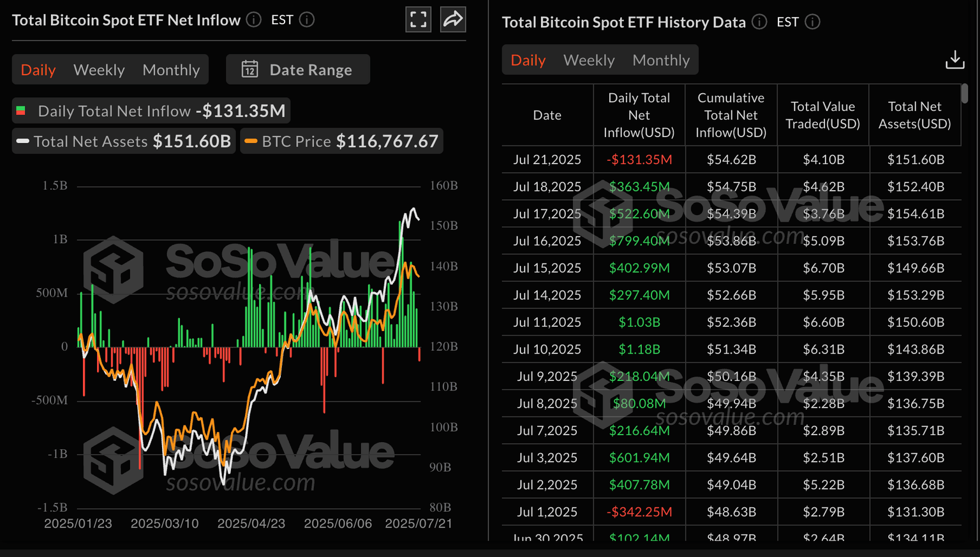Click info icon next to chart EST

[307, 20]
